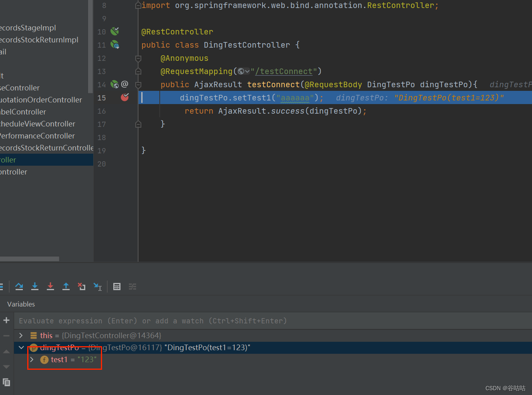
Task: Collapse the dingTestPo variable node
Action: (21, 347)
